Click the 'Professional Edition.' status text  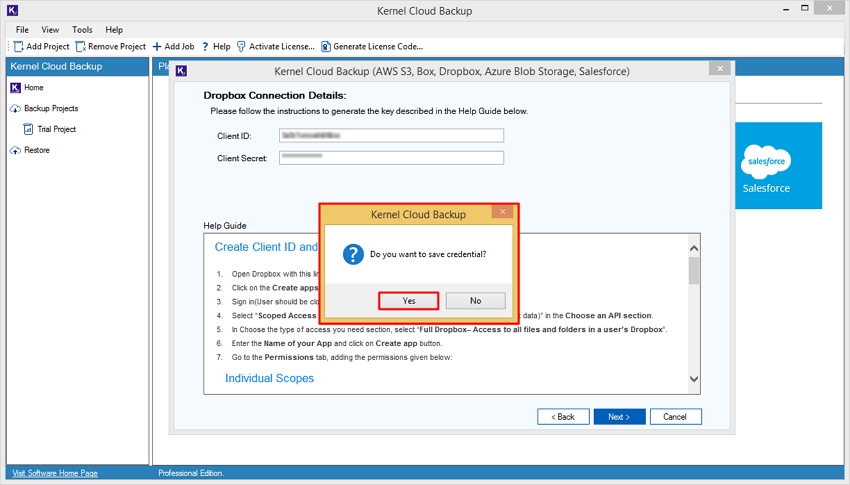point(191,473)
